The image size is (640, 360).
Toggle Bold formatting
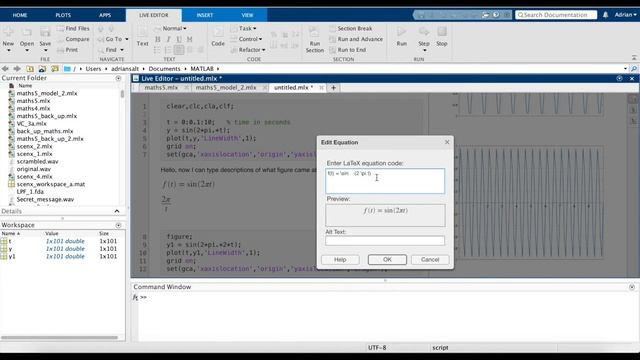(x=158, y=39)
